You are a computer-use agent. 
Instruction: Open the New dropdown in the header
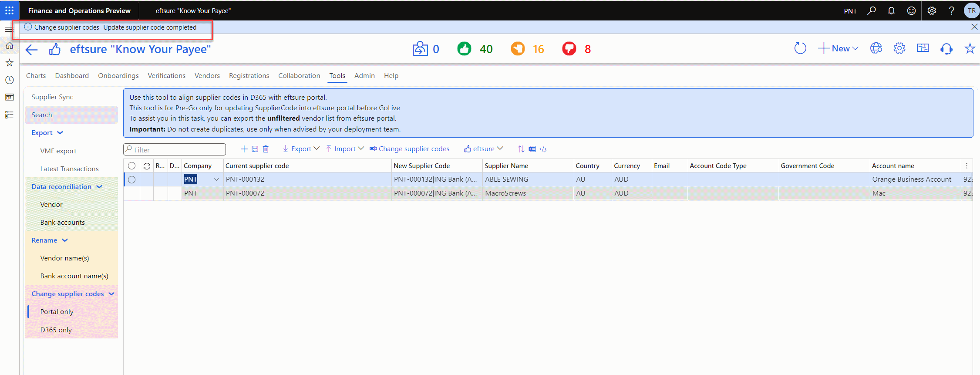[x=838, y=48]
